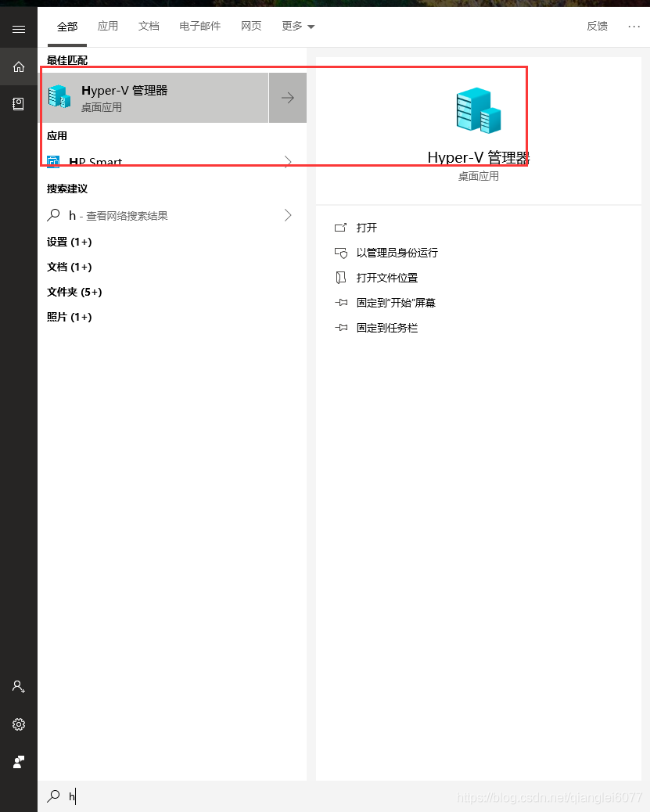Image resolution: width=650 pixels, height=812 pixels.
Task: Expand the chevron for HP Smart
Action: pos(288,162)
